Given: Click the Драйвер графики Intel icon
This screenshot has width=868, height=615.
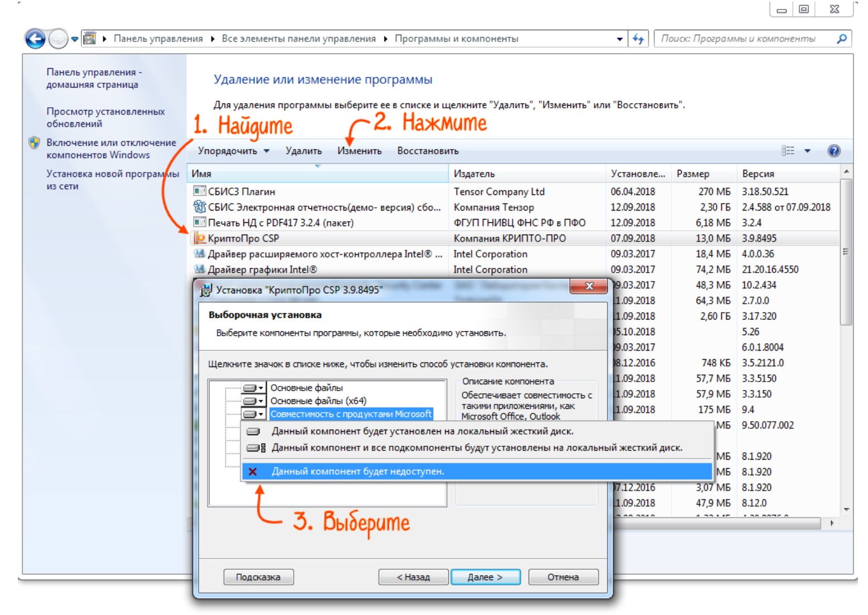Looking at the screenshot, I should [199, 269].
